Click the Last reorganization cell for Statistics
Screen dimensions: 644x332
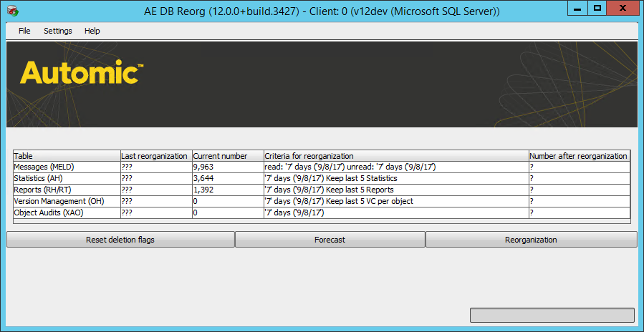[156, 178]
